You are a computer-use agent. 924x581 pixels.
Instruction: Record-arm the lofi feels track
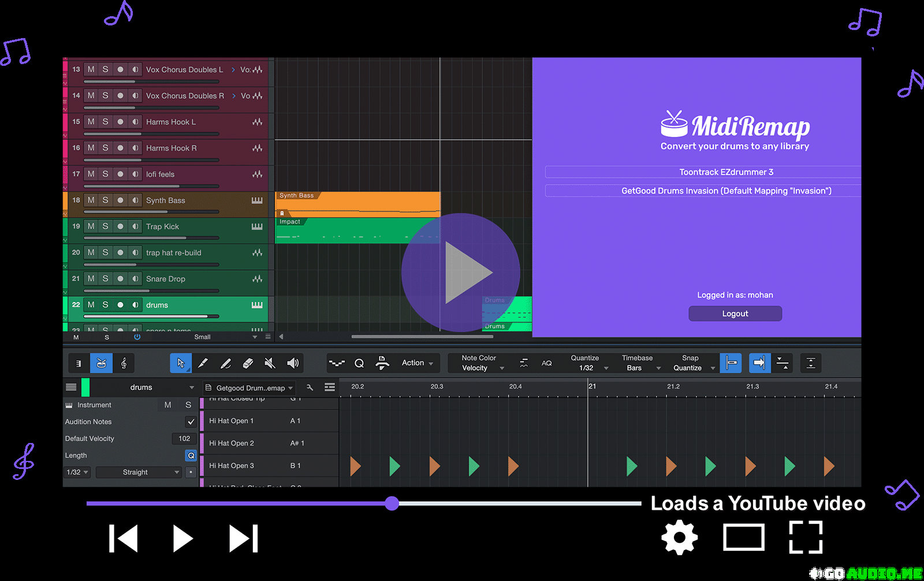[120, 174]
